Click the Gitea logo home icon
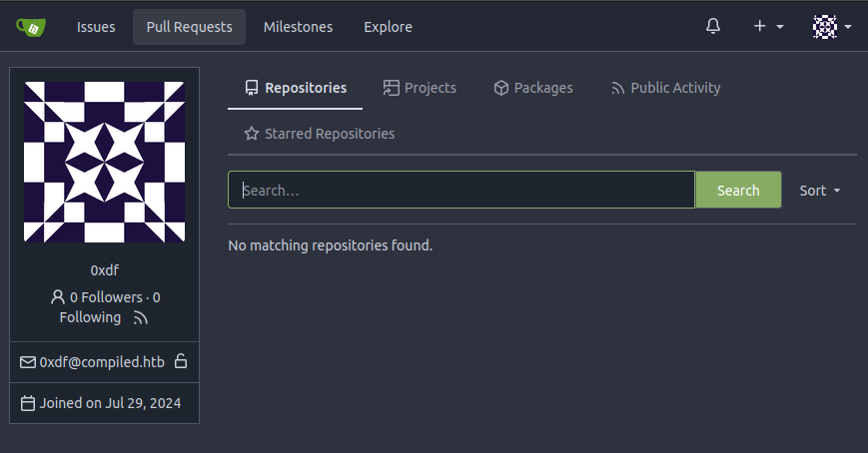The height and width of the screenshot is (453, 868). pos(30,27)
